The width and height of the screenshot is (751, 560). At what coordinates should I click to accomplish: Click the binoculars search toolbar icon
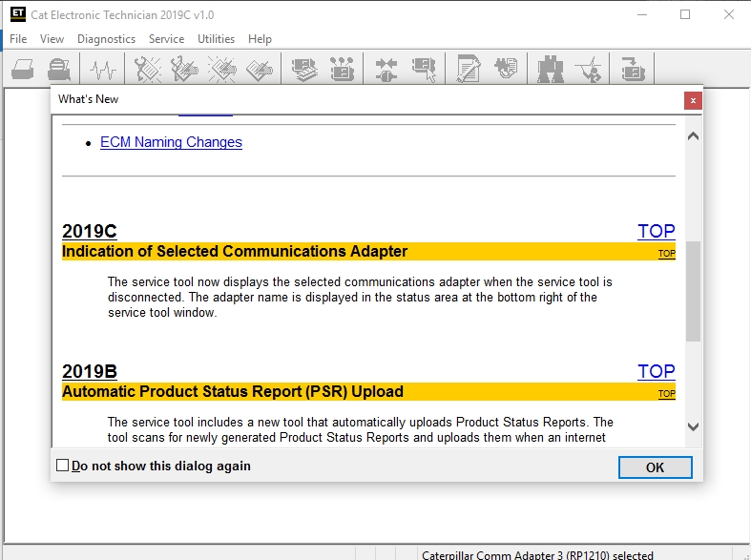click(551, 70)
